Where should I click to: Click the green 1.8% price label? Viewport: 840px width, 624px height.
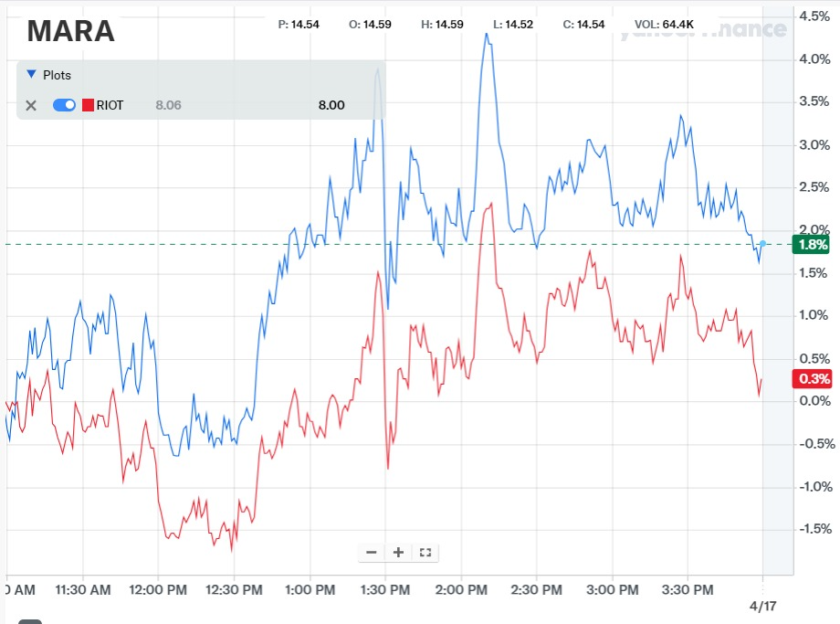(x=813, y=245)
